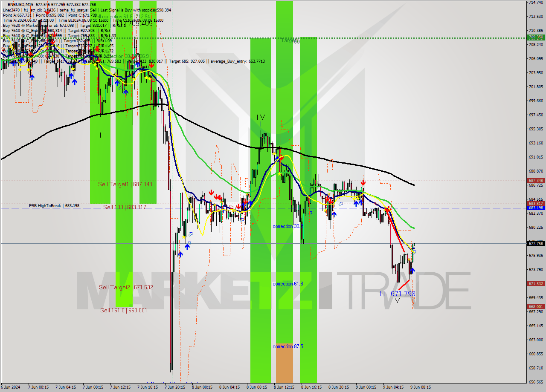The image size is (546, 392).
Task: Click the red 668.001 price tag
Action: [x=536, y=306]
